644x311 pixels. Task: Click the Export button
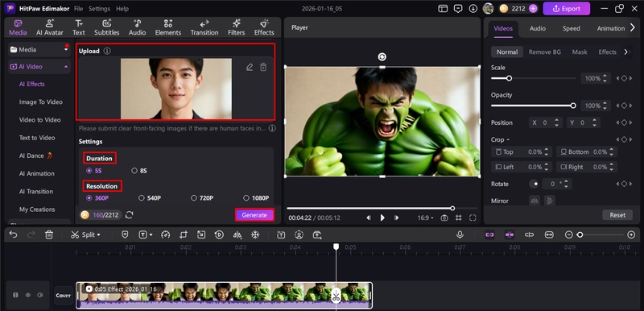pos(567,9)
